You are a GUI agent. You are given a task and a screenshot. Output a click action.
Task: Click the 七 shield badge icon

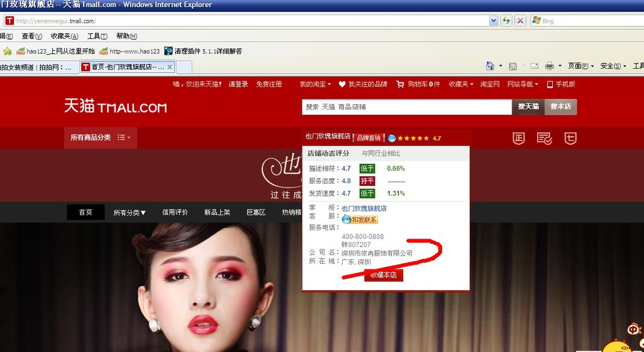pyautogui.click(x=570, y=138)
